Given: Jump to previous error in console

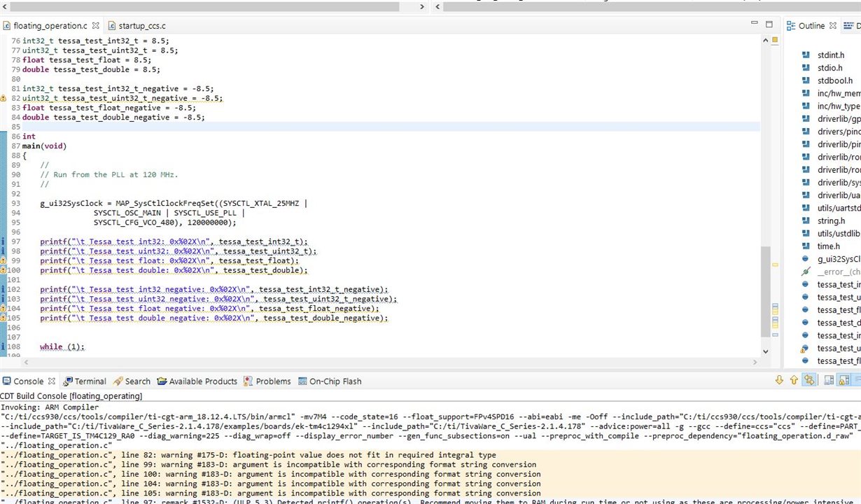Looking at the screenshot, I should coord(794,380).
